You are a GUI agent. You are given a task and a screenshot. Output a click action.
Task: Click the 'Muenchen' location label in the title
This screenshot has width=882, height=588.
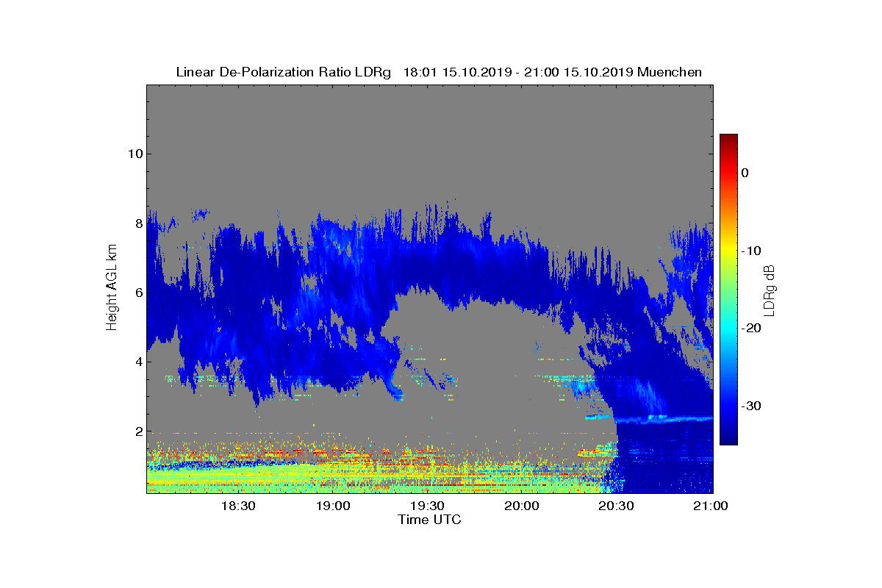[x=670, y=72]
